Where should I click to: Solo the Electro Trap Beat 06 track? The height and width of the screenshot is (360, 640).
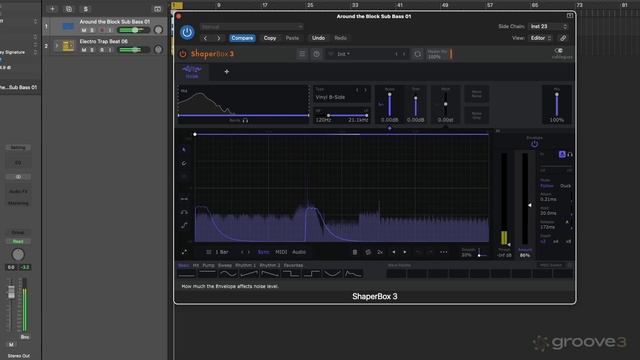(92, 50)
